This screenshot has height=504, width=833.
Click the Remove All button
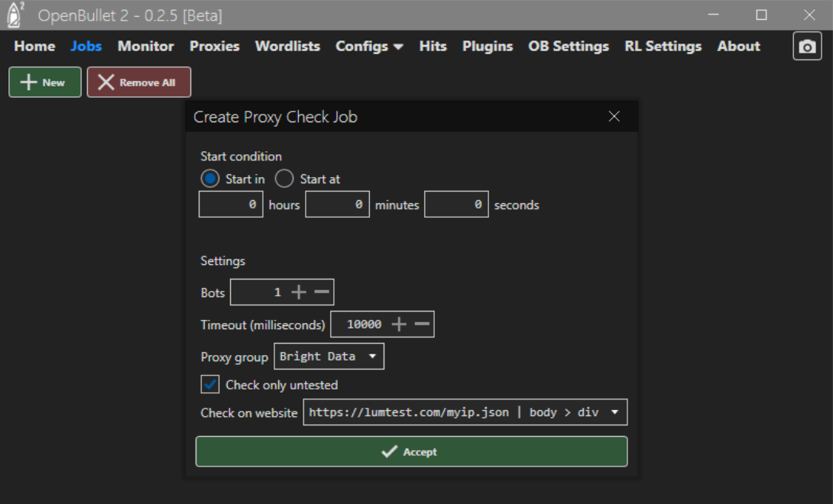tap(138, 82)
